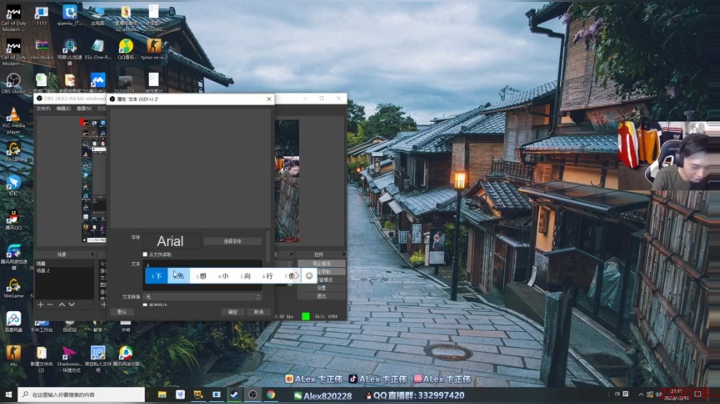
Task: Open the File menu in OBS
Action: pos(43,108)
